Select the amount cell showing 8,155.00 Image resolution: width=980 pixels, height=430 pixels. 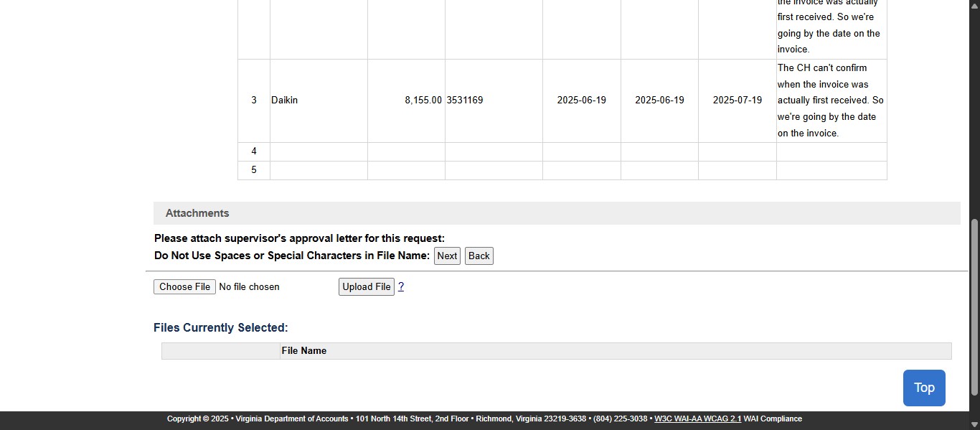(x=423, y=100)
